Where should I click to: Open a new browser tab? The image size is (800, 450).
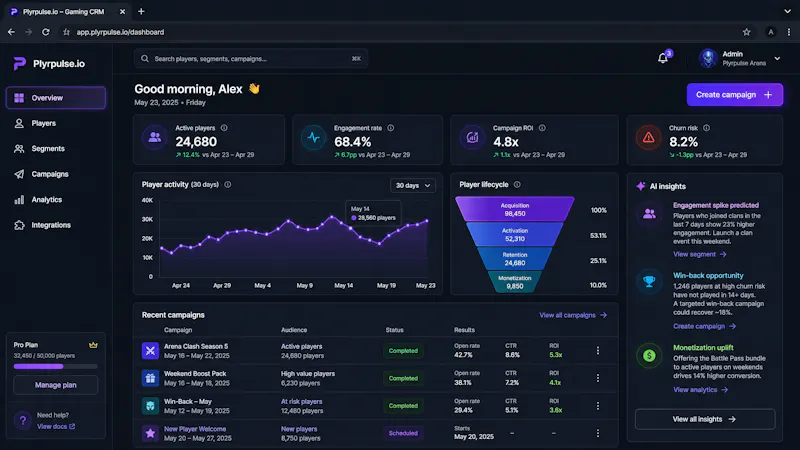[x=141, y=11]
